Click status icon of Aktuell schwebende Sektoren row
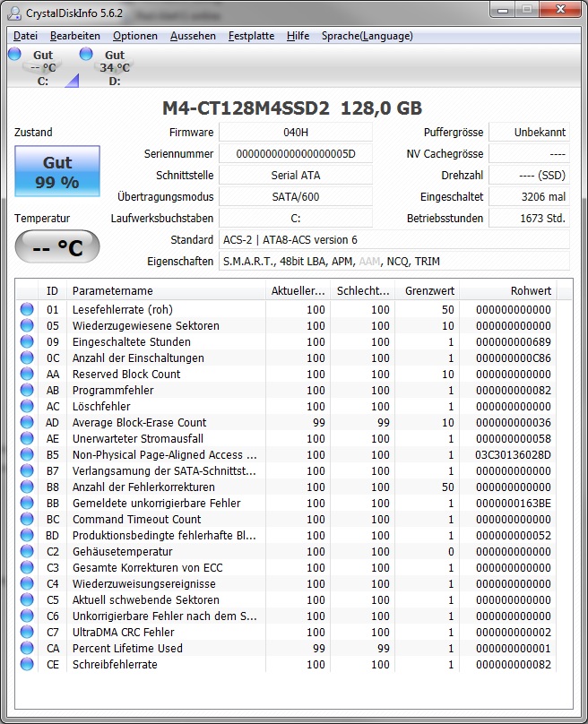The image size is (588, 724). pos(27,599)
